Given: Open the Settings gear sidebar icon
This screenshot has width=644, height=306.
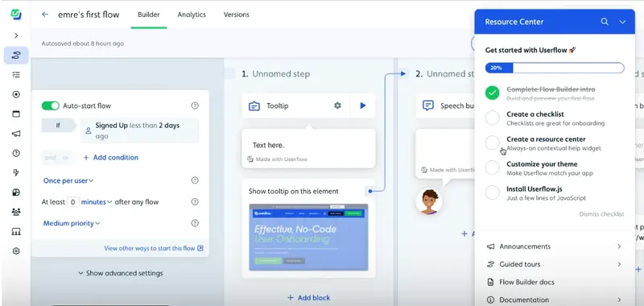Looking at the screenshot, I should pyautogui.click(x=16, y=251).
